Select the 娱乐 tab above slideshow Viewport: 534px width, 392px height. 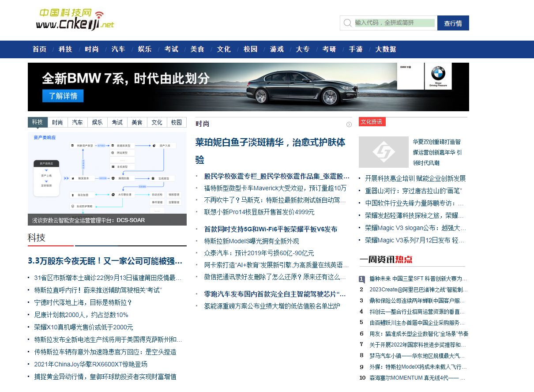tap(97, 122)
